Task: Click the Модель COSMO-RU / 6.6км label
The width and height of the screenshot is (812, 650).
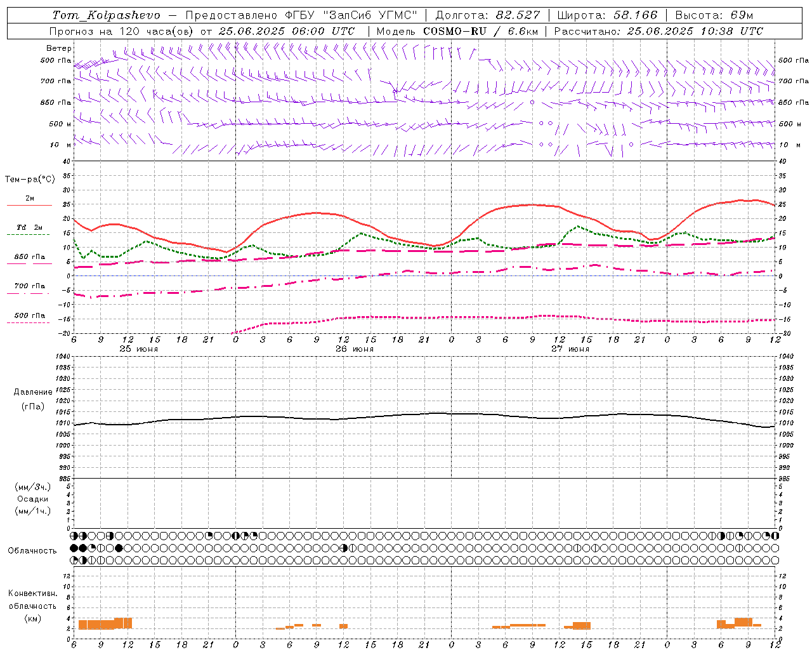Action: point(457,31)
